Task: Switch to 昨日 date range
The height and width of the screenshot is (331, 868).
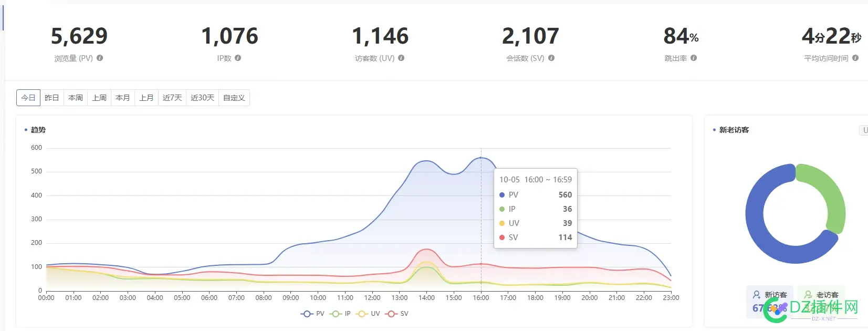Action: [52, 98]
